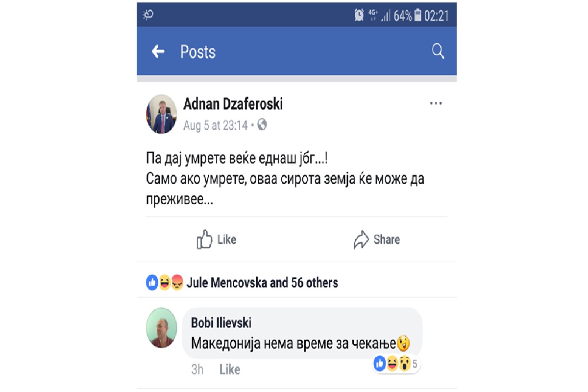View Jule Mencovska and 56 others reactions
The height and width of the screenshot is (392, 588).
point(262,283)
